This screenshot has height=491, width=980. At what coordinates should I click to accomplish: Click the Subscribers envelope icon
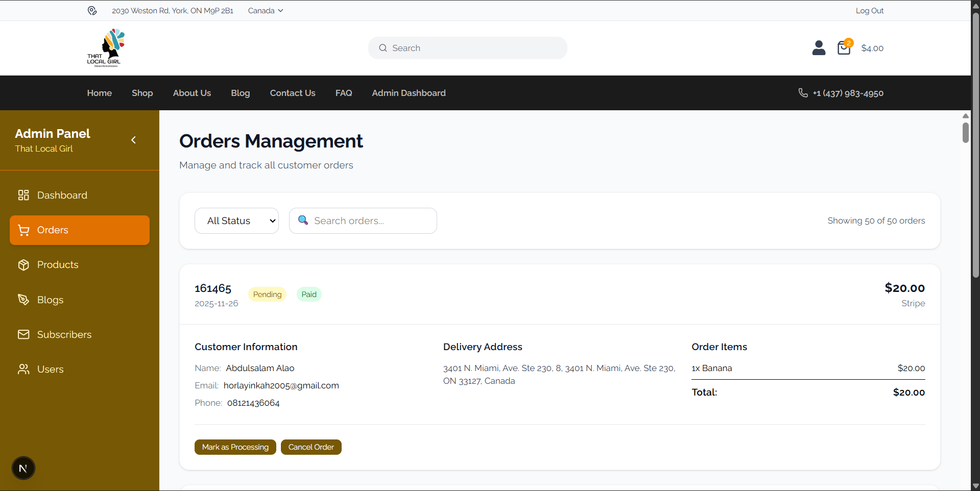(x=23, y=334)
